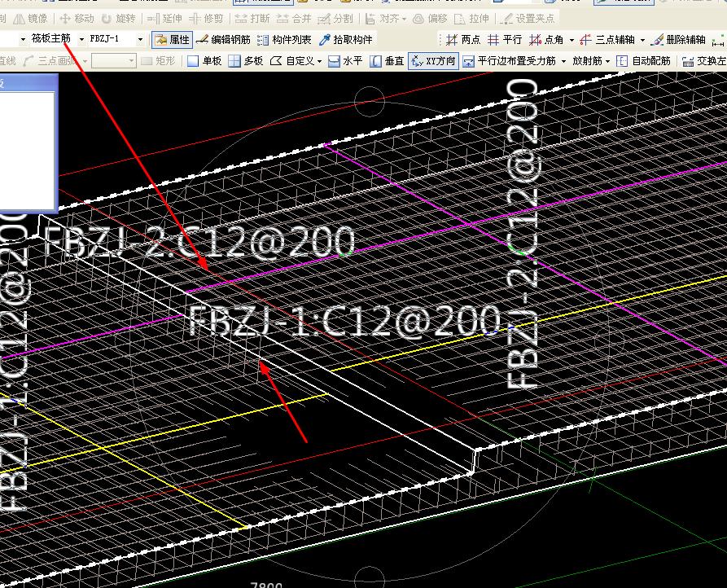727x588 pixels.
Task: Select the 三点辅轴 three-point aux axis tool
Action: pos(607,40)
